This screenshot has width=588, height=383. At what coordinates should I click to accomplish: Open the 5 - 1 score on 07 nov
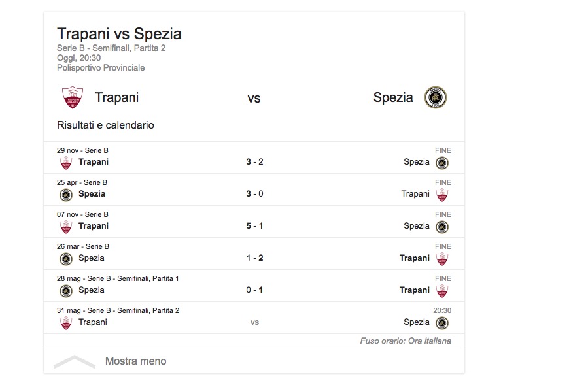254,225
